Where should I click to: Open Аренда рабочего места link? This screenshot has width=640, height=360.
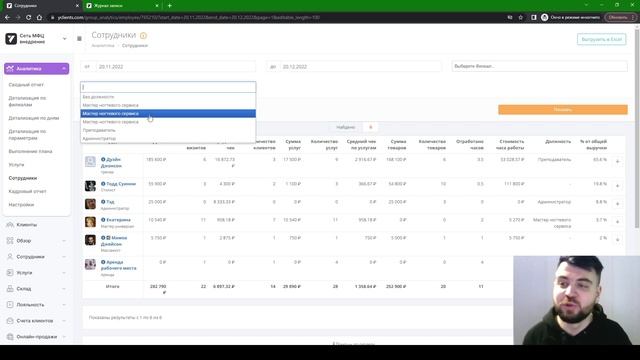pos(118,265)
